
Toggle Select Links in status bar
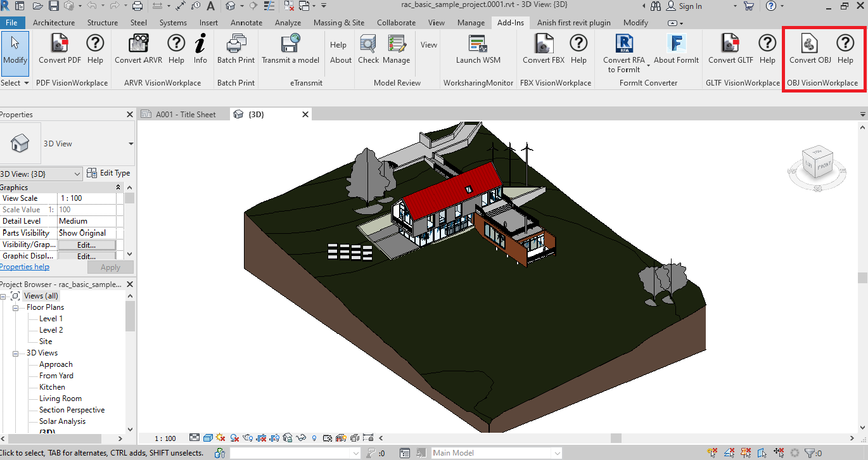coord(713,453)
